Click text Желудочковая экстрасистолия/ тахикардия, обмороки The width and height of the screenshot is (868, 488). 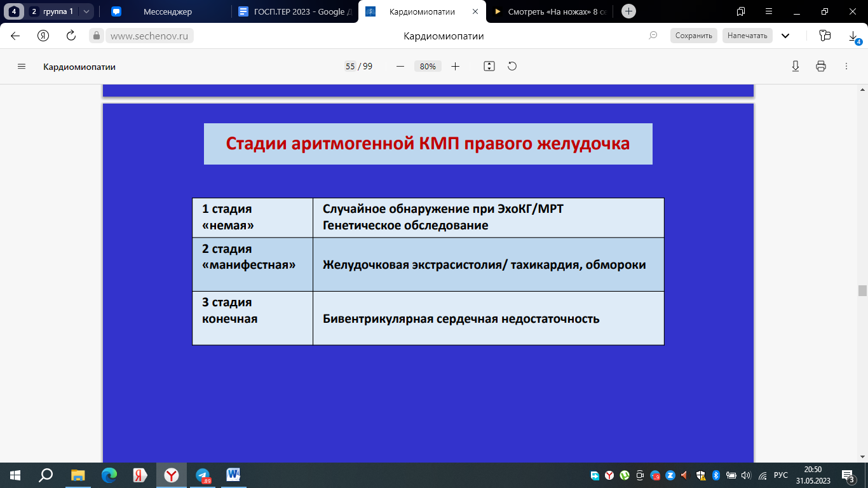coord(484,265)
